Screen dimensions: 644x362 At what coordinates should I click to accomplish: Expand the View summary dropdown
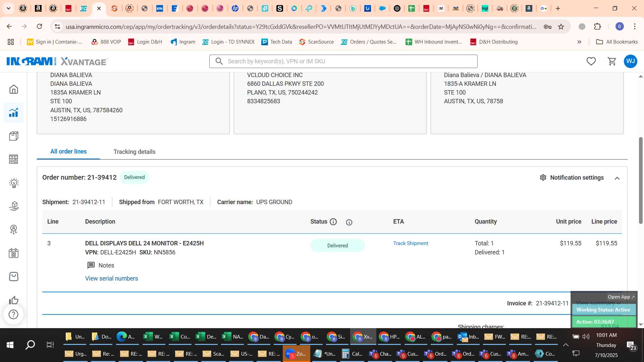598,303
